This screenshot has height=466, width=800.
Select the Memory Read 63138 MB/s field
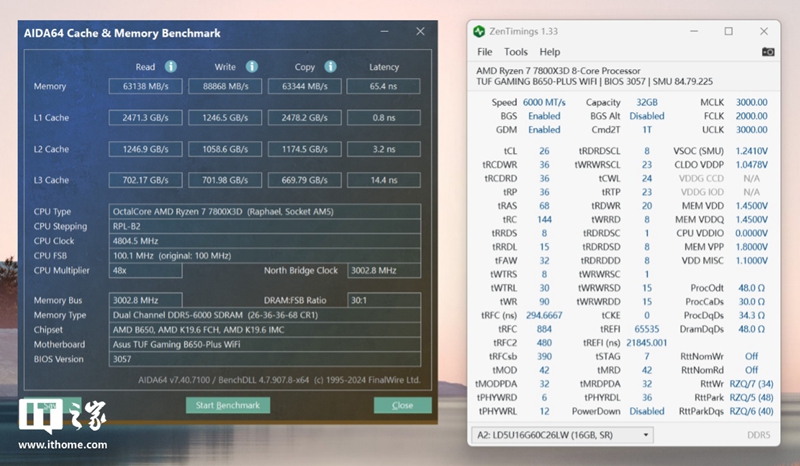(145, 86)
